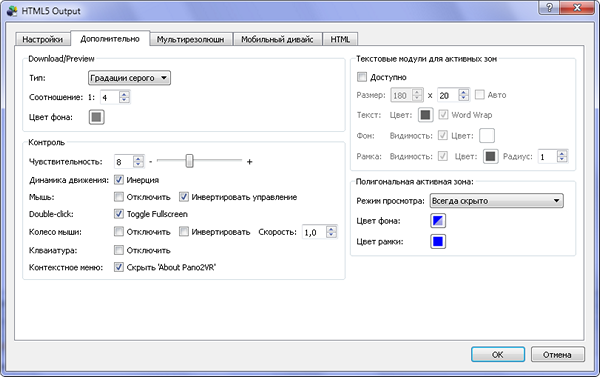Open the Мобильный дивайс tab
This screenshot has height=377, width=600.
pyautogui.click(x=277, y=39)
